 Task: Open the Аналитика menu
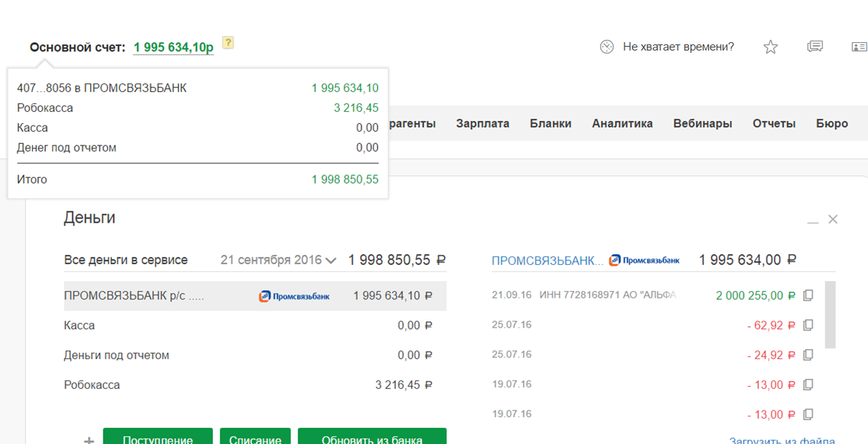(x=622, y=123)
